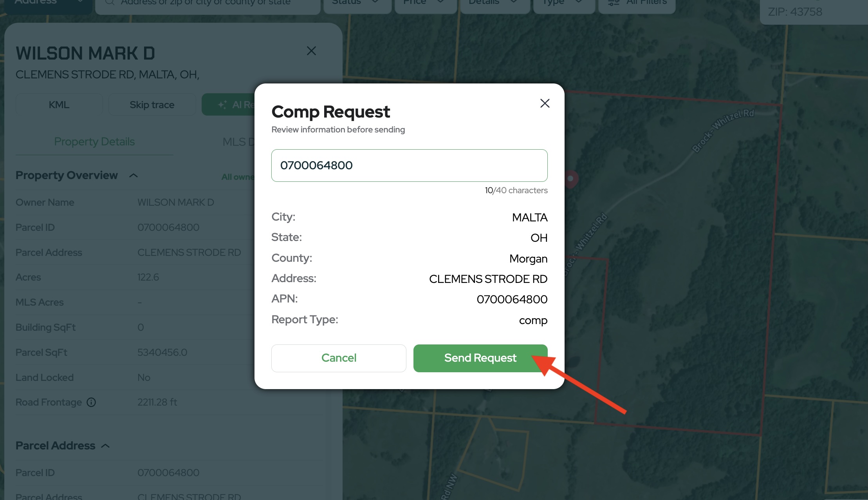The image size is (868, 500).
Task: Close the WILSON MARK D property panel
Action: point(311,51)
